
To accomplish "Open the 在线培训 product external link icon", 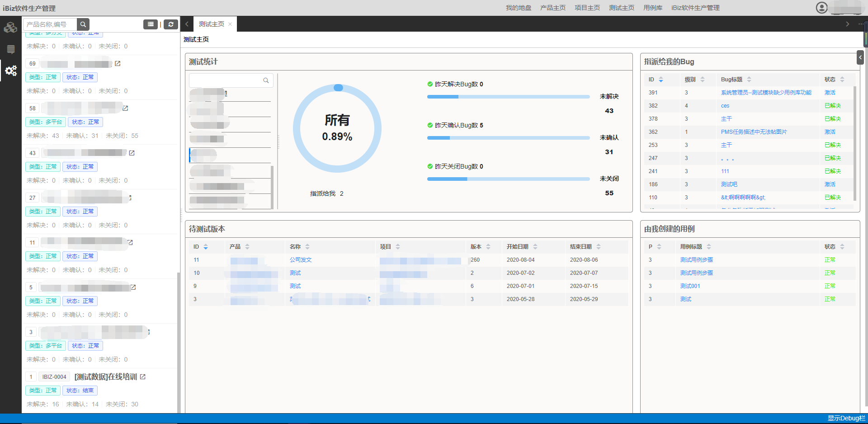I will 143,377.
